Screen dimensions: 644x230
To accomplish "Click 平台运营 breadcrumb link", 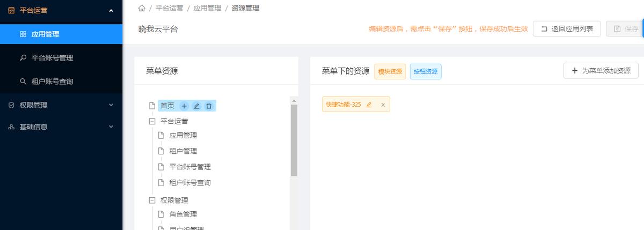I will point(169,8).
